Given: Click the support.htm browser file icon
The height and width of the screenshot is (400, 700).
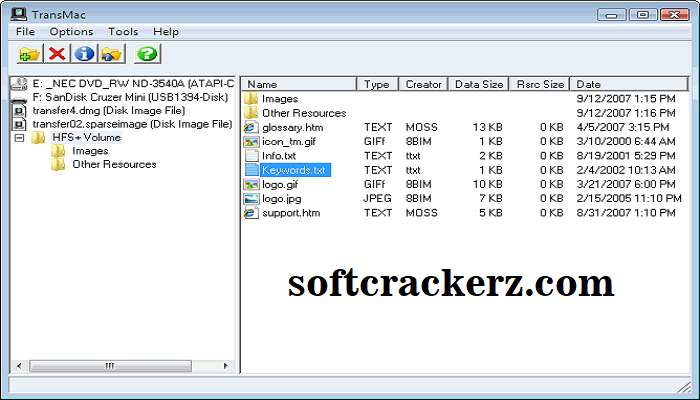Looking at the screenshot, I should (x=251, y=213).
